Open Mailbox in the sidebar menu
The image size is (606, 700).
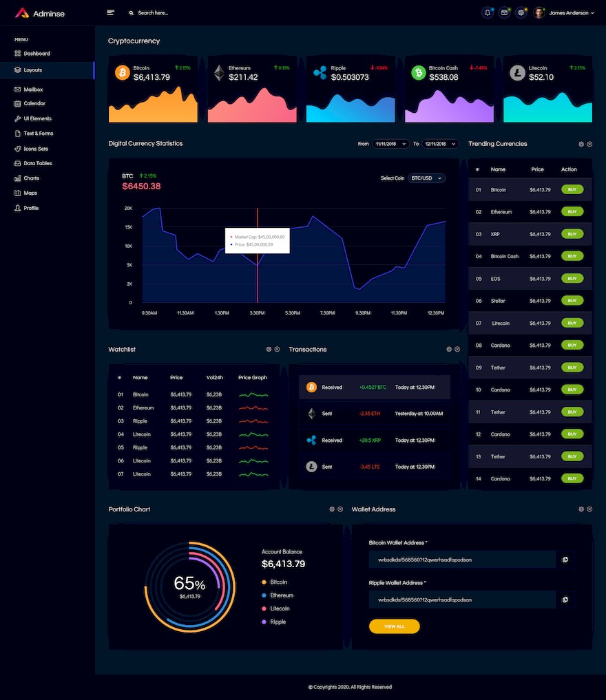click(x=29, y=89)
